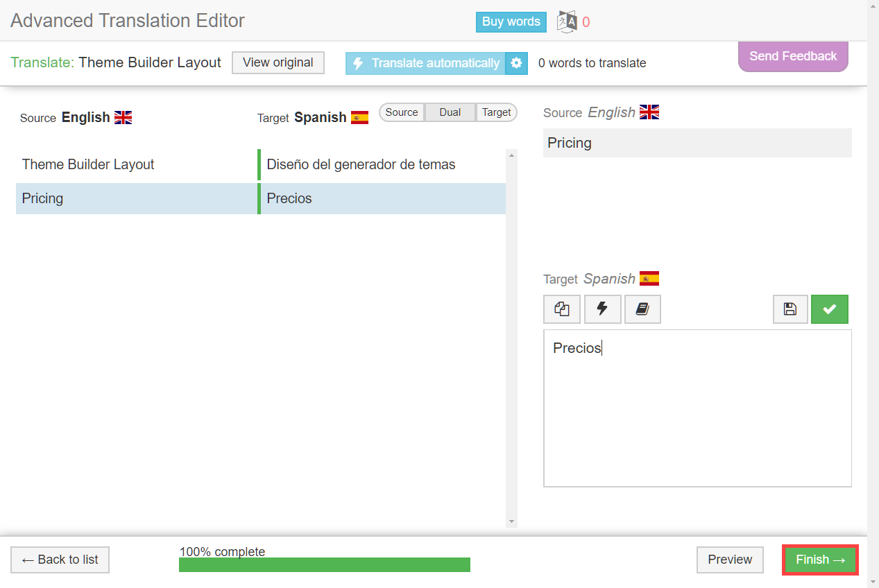Viewport: 879px width, 588px height.
Task: Select the 'Diseño del generador de temas' translation
Action: [383, 165]
